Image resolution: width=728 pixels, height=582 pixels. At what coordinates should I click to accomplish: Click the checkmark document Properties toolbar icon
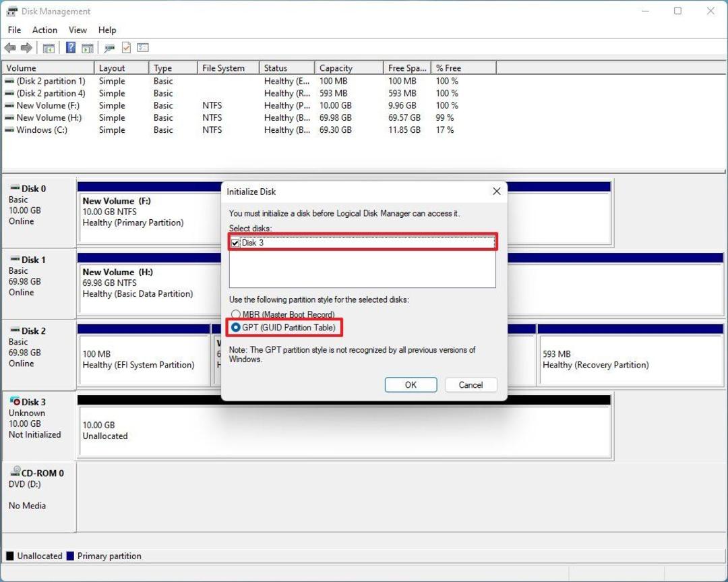(126, 47)
